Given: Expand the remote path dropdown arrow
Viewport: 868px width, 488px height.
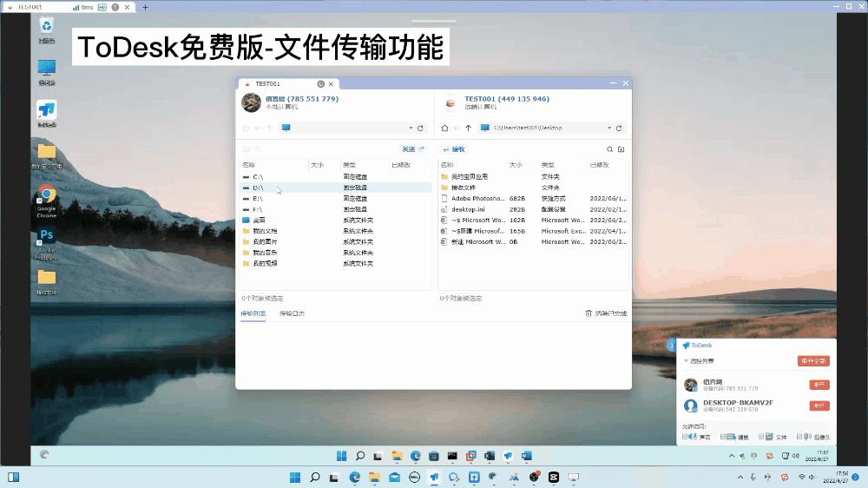Looking at the screenshot, I should [609, 128].
